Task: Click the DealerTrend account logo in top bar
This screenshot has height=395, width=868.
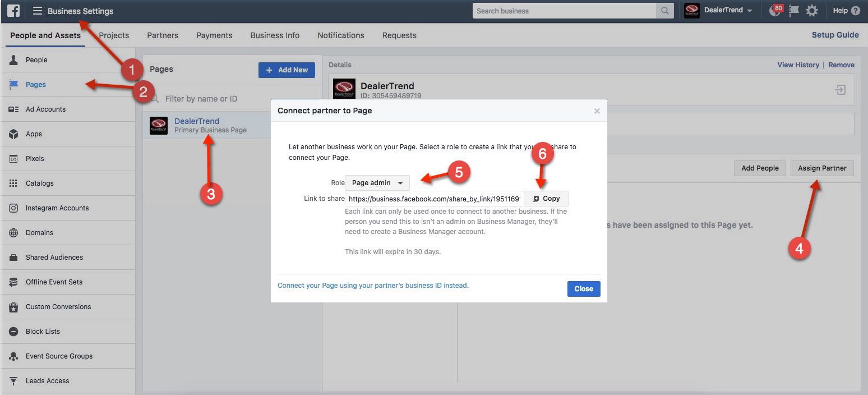Action: pos(692,11)
